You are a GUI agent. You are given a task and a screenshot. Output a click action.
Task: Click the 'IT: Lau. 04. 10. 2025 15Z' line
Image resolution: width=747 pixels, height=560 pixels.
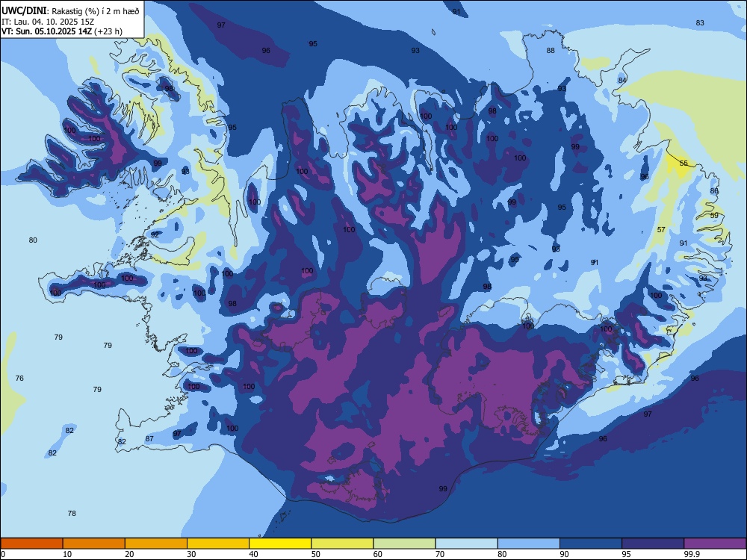tap(48, 22)
